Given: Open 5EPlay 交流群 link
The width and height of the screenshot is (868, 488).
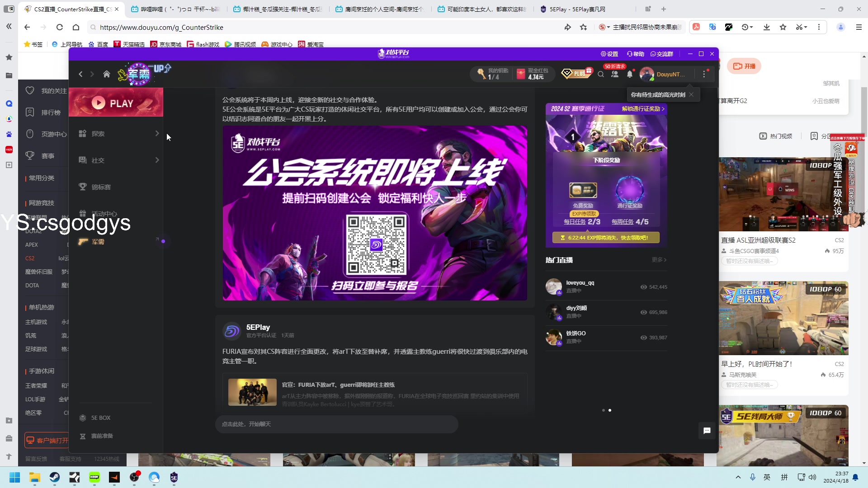Looking at the screenshot, I should [662, 54].
